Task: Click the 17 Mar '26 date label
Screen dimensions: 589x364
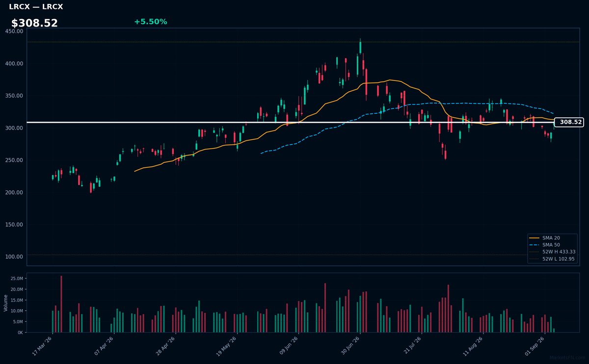Action: click(42, 346)
